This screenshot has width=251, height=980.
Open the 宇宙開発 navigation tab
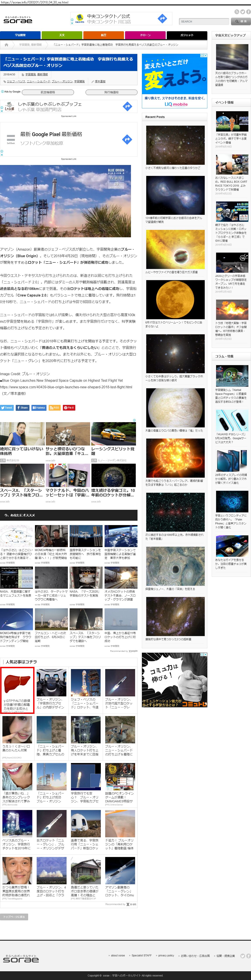tap(20, 35)
